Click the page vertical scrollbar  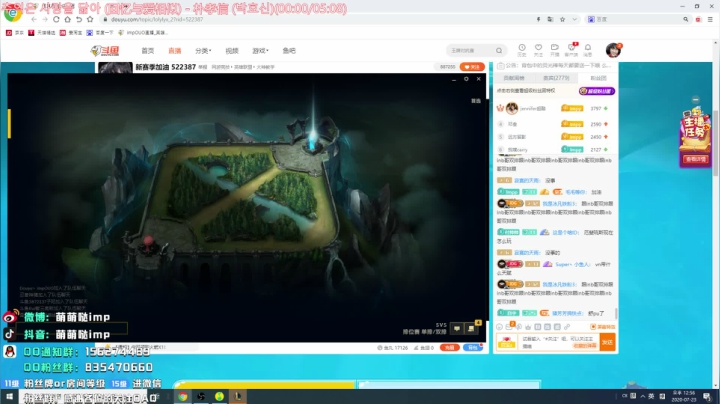point(715,142)
